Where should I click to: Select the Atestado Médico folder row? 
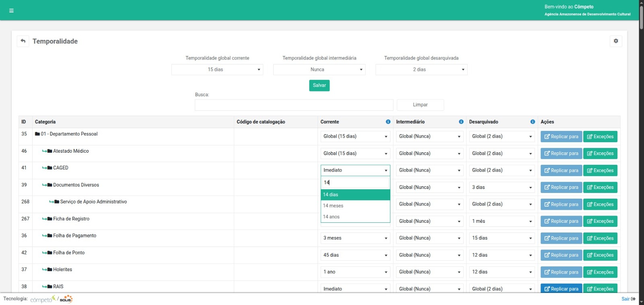coord(71,151)
